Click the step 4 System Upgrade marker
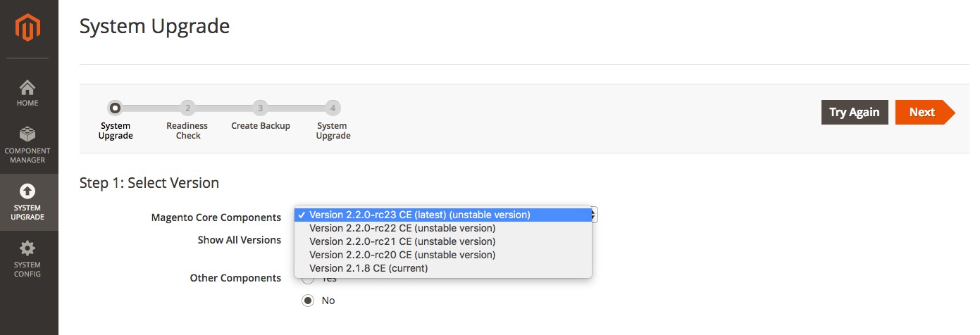Screen dimensions: 980x335 (333, 108)
